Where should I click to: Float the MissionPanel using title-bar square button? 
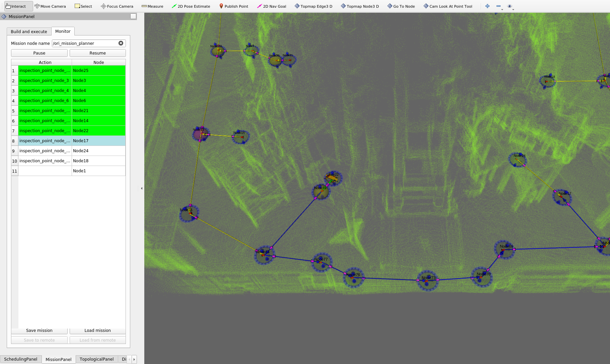pyautogui.click(x=133, y=16)
